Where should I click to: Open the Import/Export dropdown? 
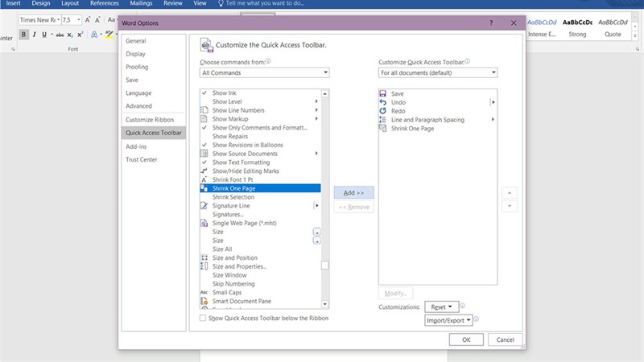[x=448, y=320]
